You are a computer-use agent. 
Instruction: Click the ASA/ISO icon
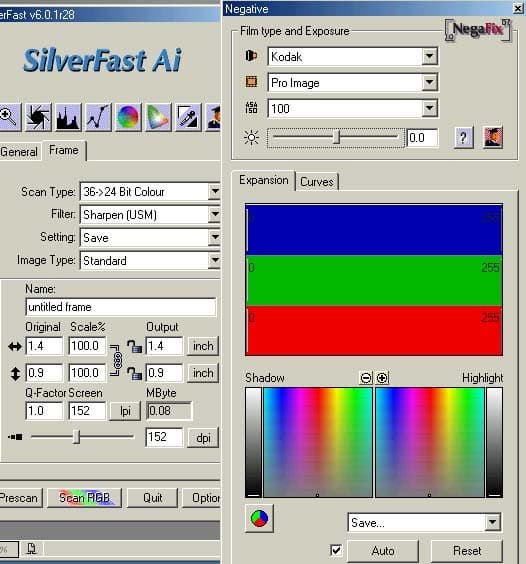click(251, 108)
